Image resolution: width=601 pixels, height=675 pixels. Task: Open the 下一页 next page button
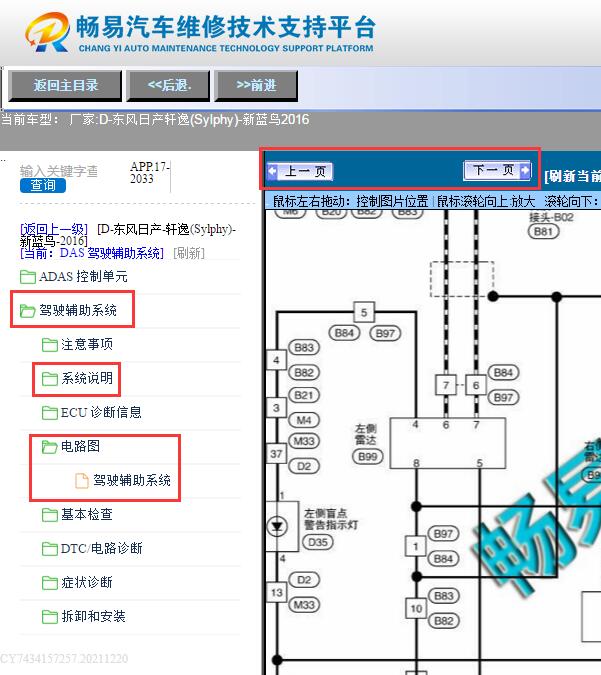point(497,170)
